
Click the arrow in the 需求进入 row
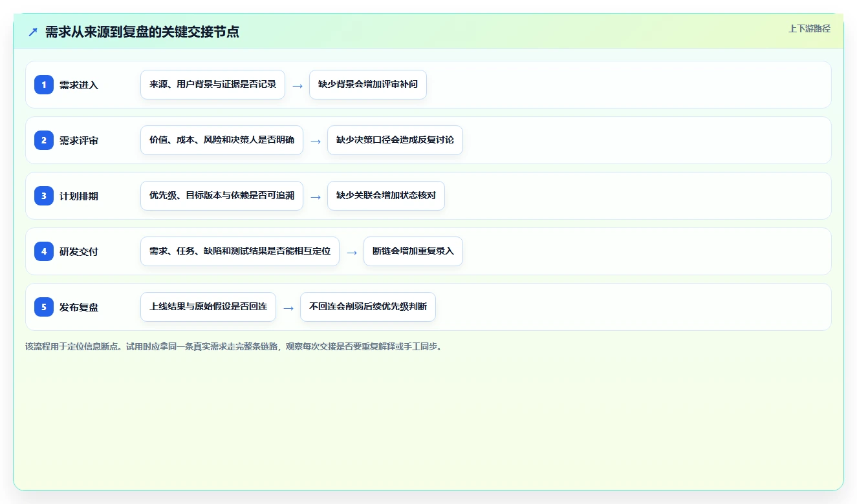(298, 85)
